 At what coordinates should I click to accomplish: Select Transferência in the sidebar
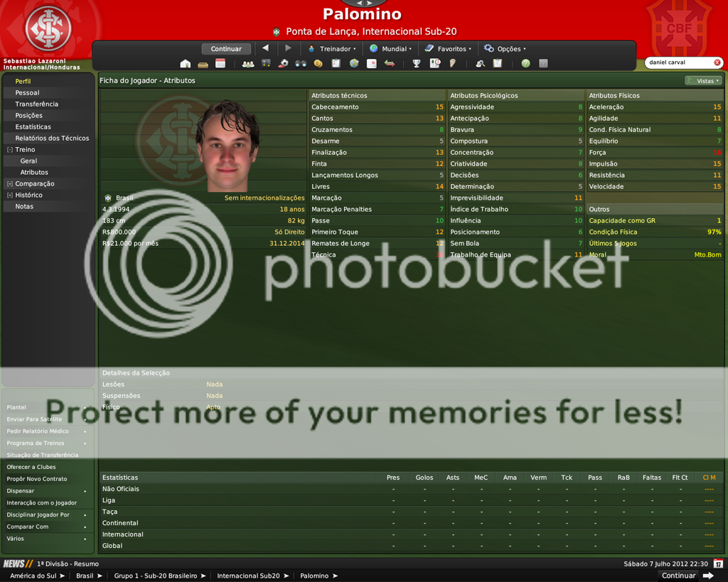tap(37, 104)
